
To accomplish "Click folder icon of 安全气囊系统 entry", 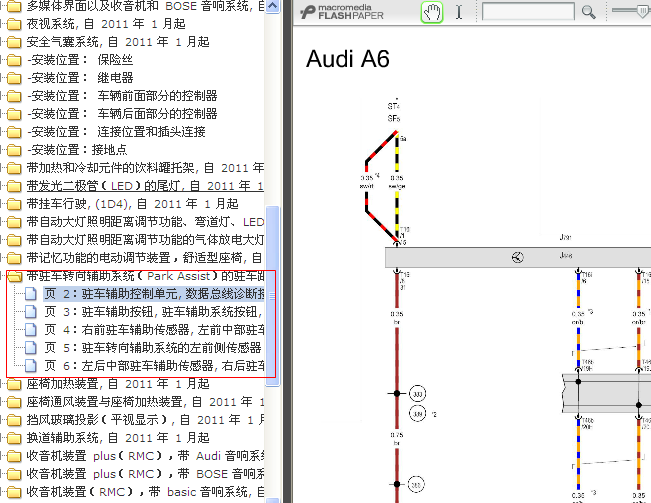I will (14, 42).
